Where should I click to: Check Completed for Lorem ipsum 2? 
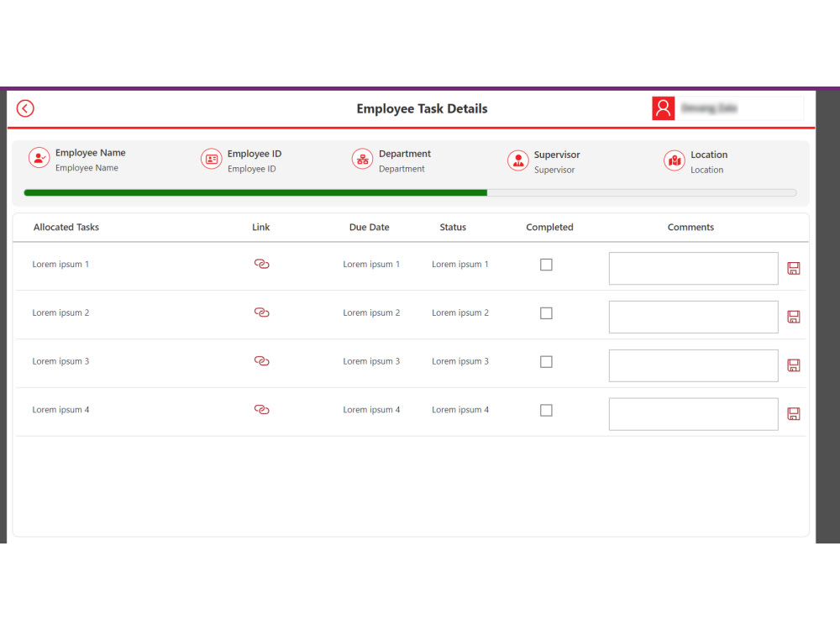pyautogui.click(x=546, y=313)
